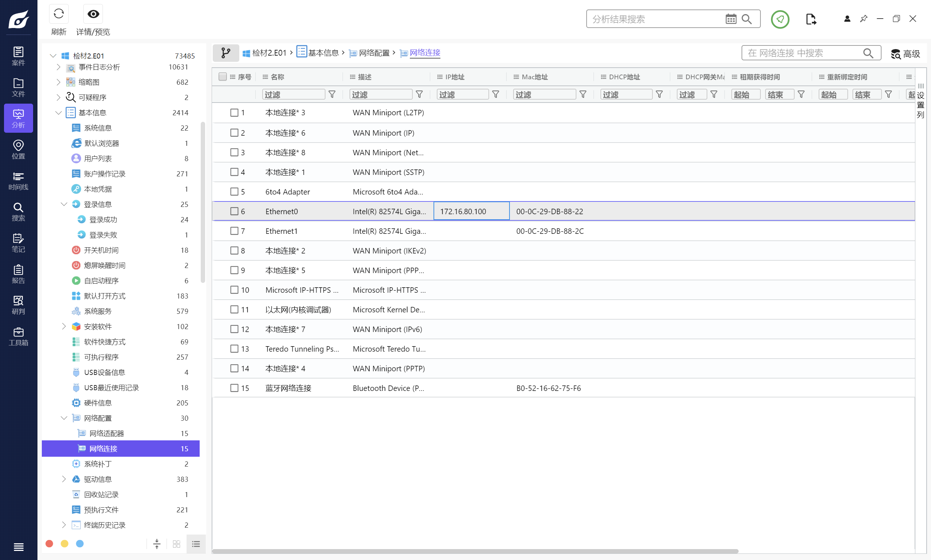The width and height of the screenshot is (931, 560).
Task: Expand the 缩略图 tree node
Action: [x=59, y=82]
